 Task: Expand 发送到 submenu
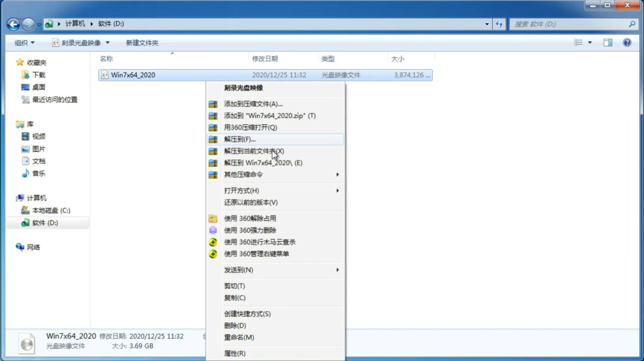pos(281,269)
